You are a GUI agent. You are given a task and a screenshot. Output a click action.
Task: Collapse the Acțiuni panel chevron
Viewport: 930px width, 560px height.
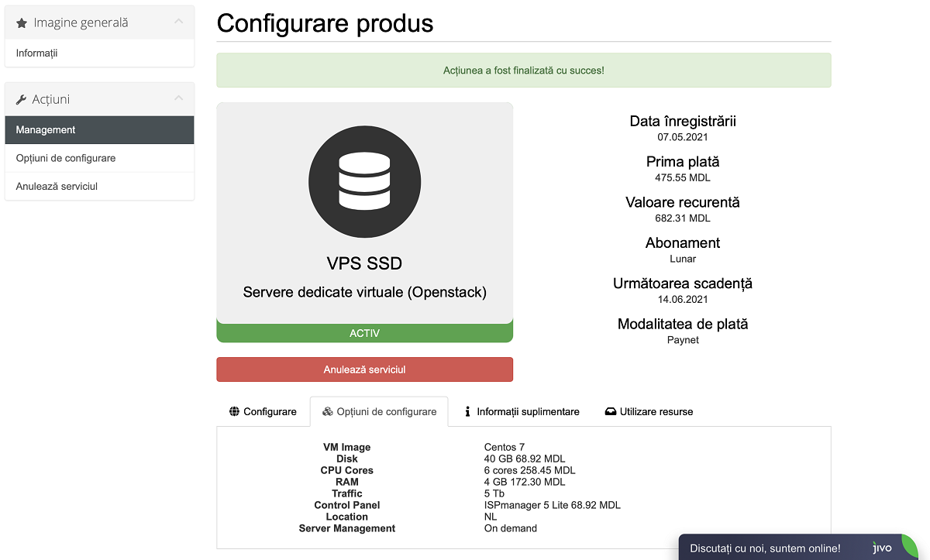click(x=179, y=98)
